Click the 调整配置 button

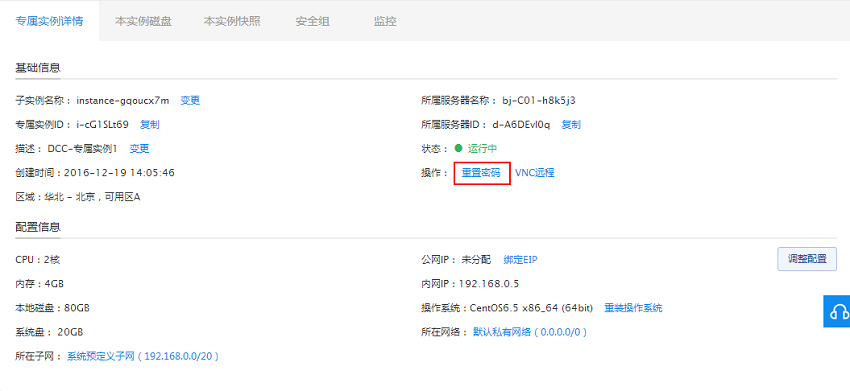[x=808, y=259]
